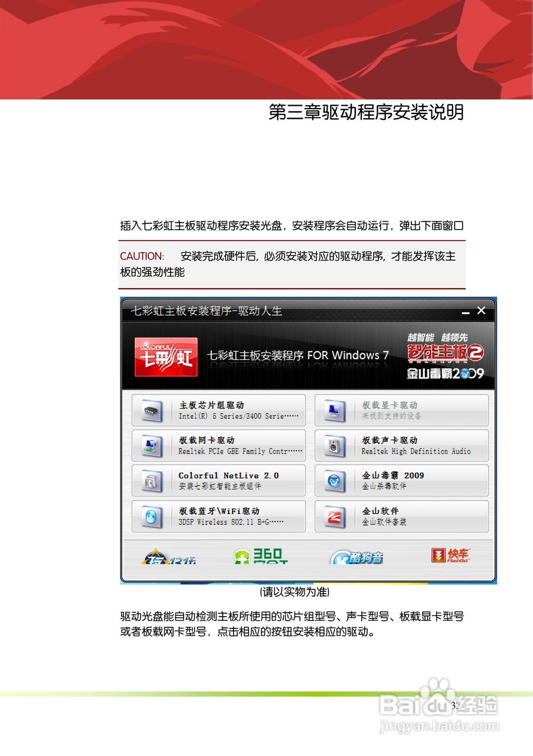Click the motherboard chipset driver chip icon

coord(152,410)
